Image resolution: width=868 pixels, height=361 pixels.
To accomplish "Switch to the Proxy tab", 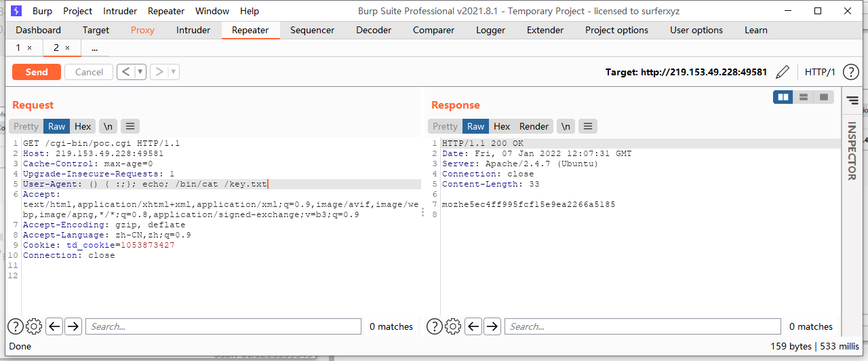I will pos(142,30).
